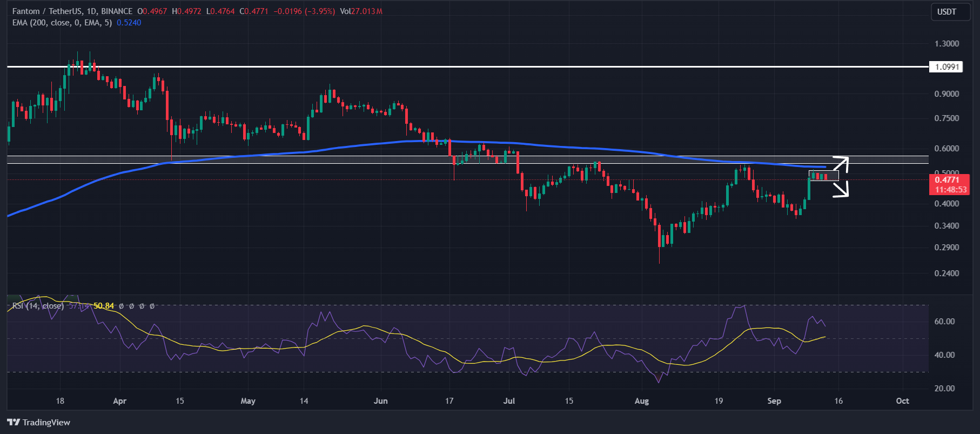Click the Apr date on time axis

pyautogui.click(x=119, y=401)
